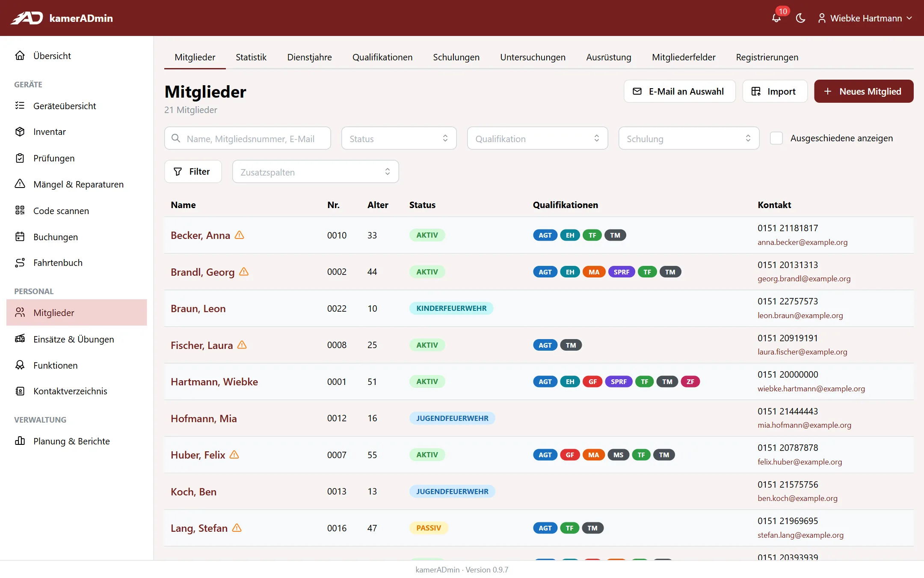
Task: Open email leon.braun@example.org
Action: coord(800,316)
